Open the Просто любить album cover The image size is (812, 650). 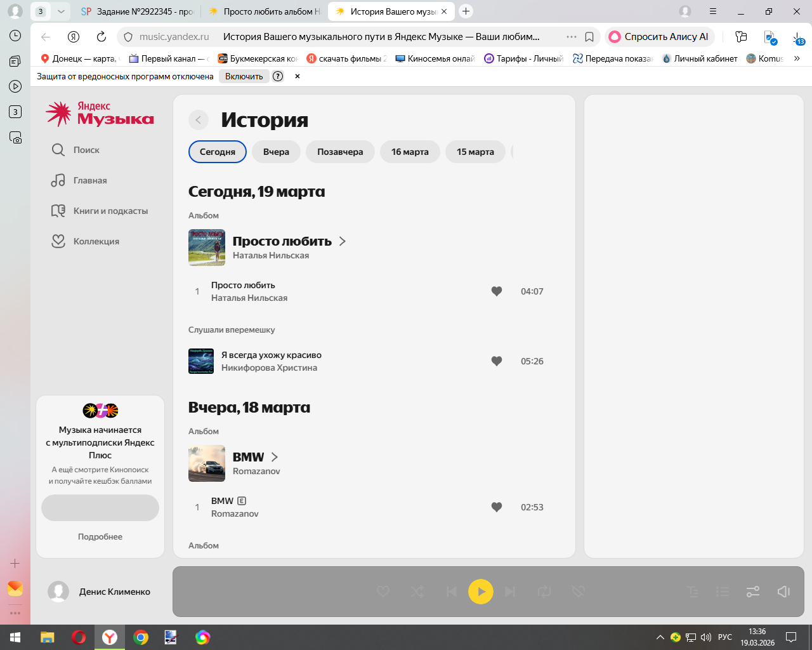pyautogui.click(x=207, y=248)
